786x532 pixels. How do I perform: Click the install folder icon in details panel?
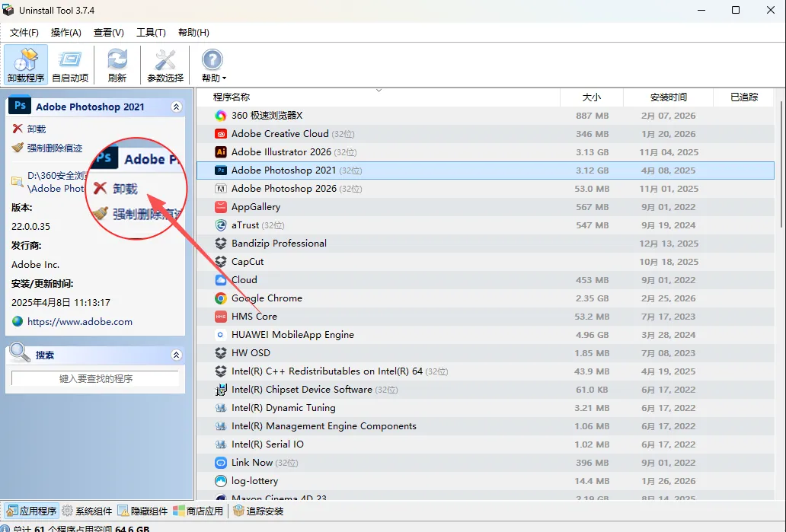coord(17,182)
